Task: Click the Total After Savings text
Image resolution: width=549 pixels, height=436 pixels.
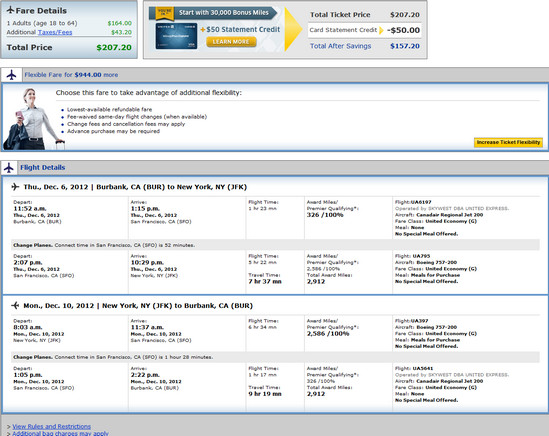Action: [x=340, y=46]
